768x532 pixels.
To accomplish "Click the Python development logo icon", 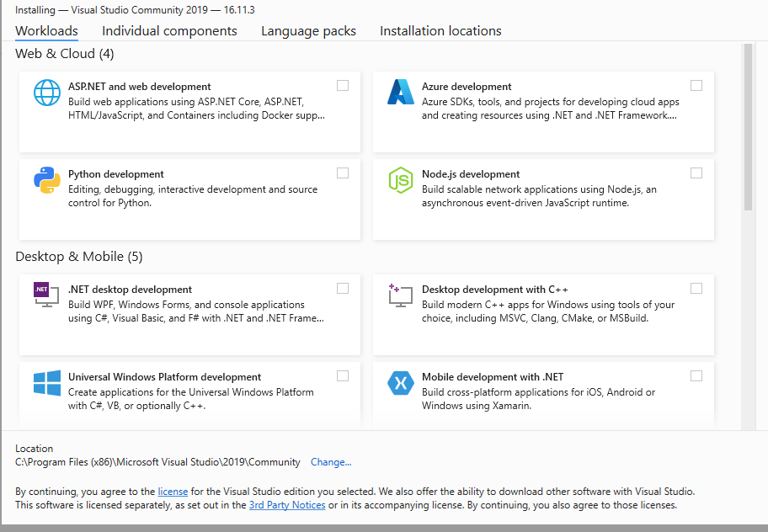I will (x=47, y=180).
